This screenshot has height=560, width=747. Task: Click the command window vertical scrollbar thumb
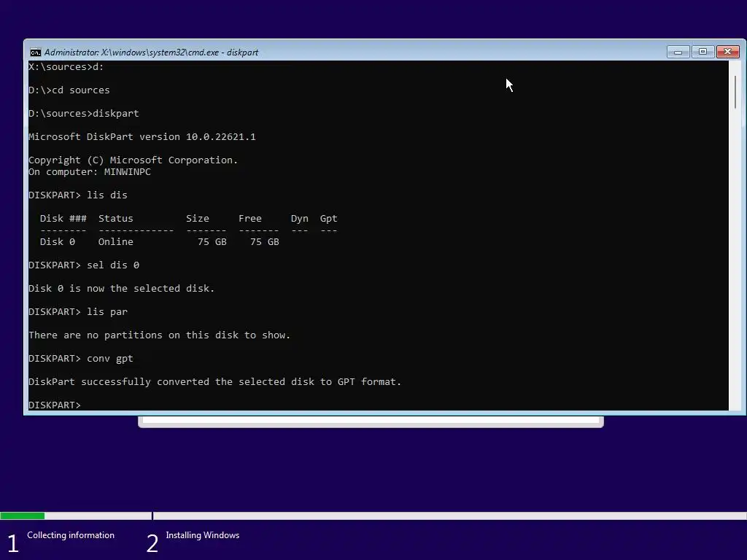[x=735, y=92]
